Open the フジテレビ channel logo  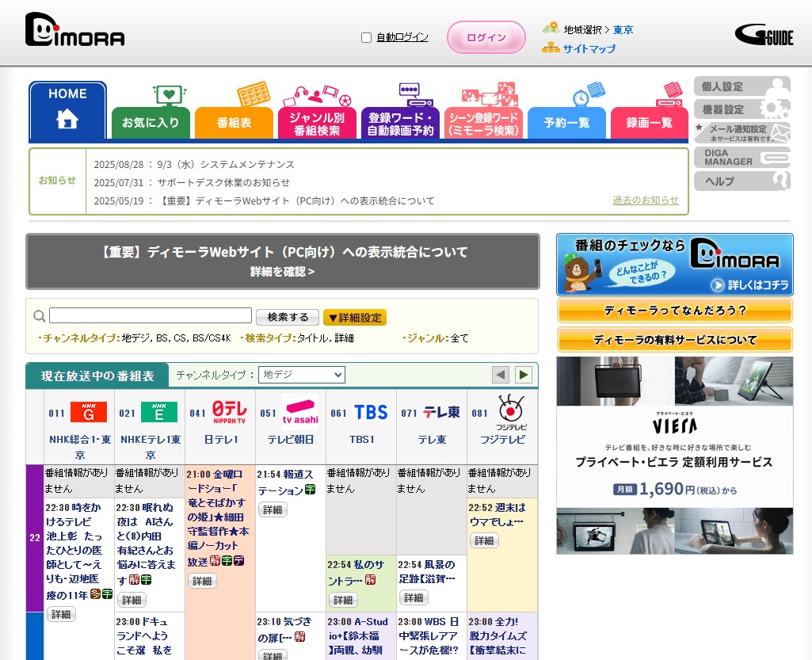[511, 410]
